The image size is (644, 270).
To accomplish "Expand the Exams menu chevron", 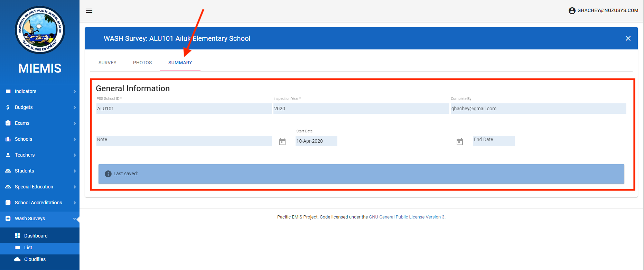I will tap(75, 123).
